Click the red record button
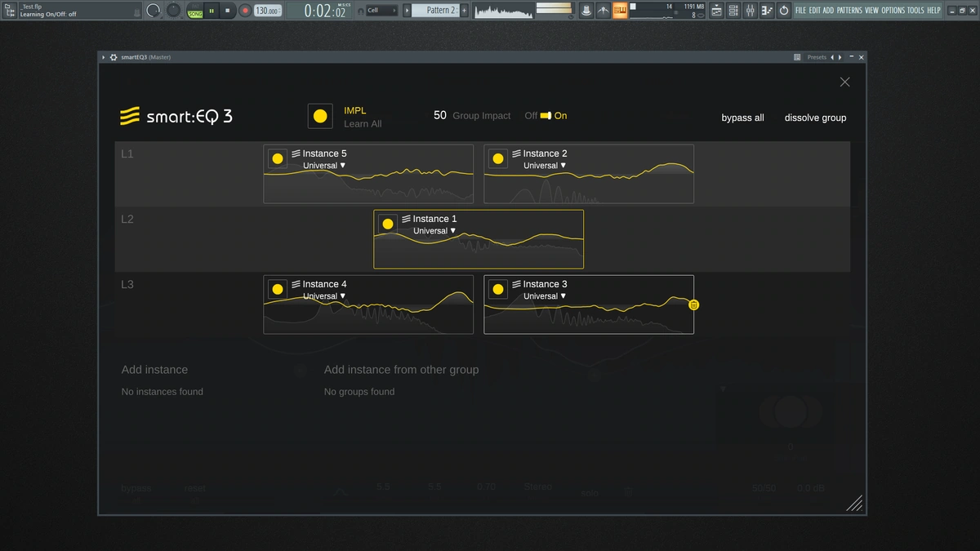 coord(245,11)
